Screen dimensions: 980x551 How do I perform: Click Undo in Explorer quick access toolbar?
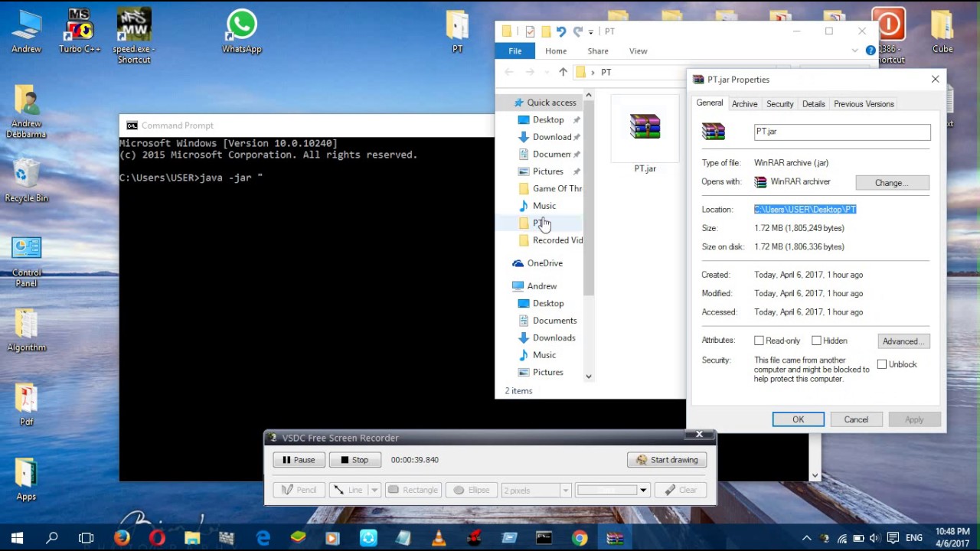click(561, 31)
